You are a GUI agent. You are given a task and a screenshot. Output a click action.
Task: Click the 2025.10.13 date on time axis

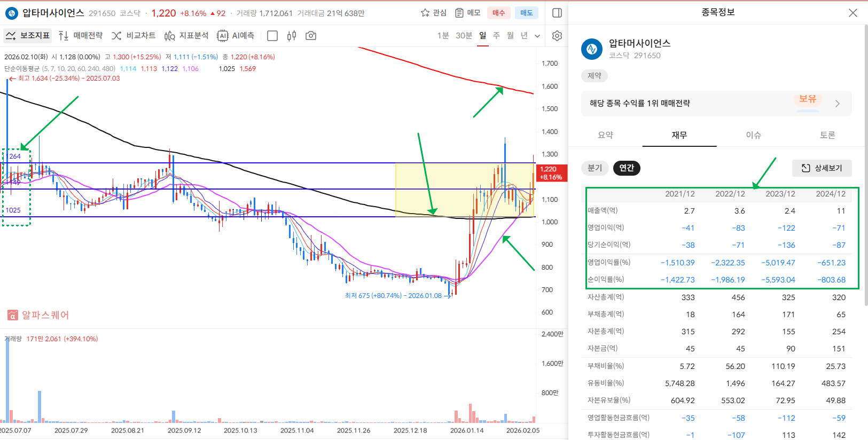(x=240, y=430)
